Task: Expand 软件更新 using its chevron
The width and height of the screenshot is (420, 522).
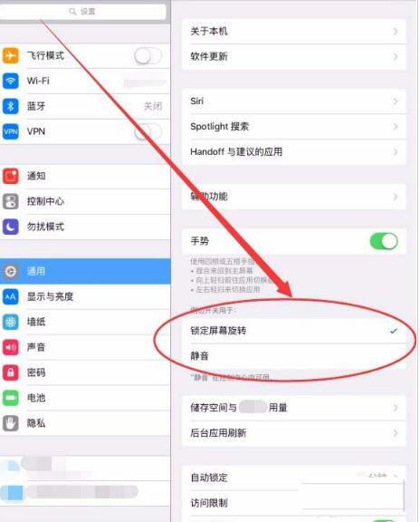Action: [x=396, y=56]
